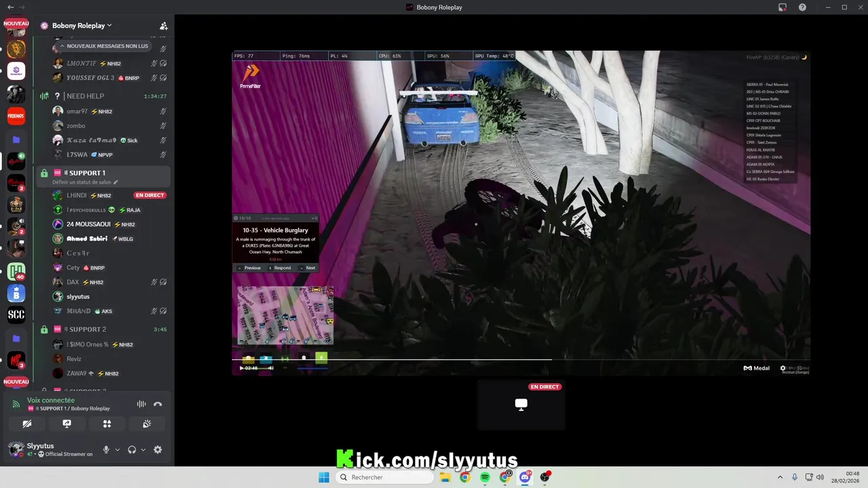Expand the upper server folder icon
This screenshot has width=868, height=488.
coord(16,140)
